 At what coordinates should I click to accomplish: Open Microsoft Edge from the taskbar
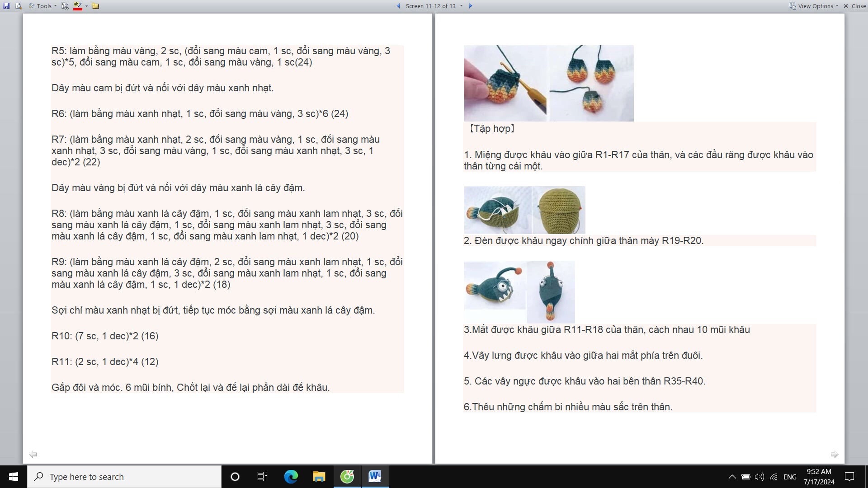click(291, 477)
